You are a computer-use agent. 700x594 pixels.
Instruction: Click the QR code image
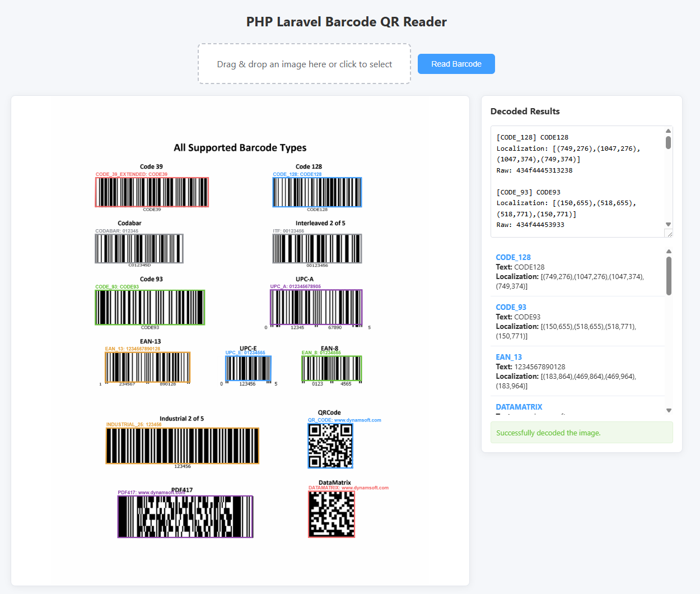pyautogui.click(x=330, y=445)
